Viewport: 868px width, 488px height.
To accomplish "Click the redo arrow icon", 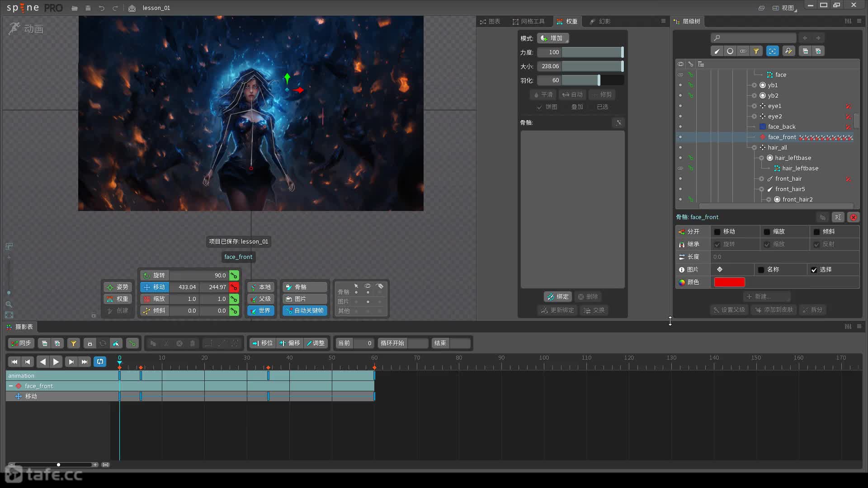I will point(115,8).
